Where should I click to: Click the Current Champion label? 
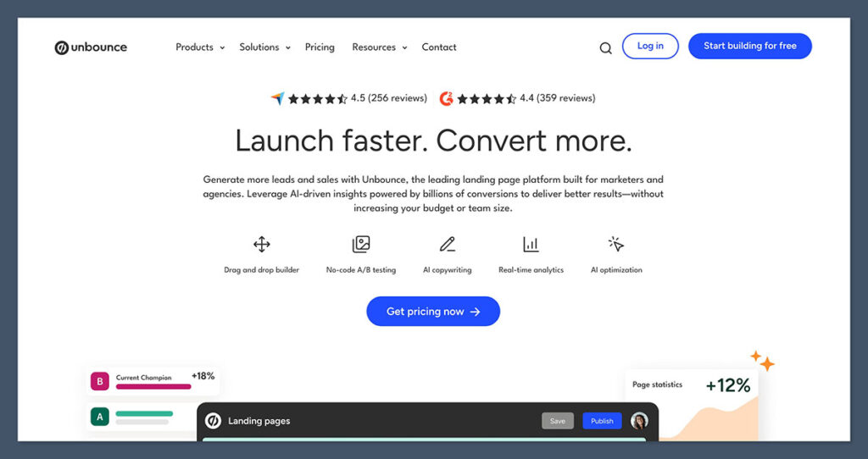[143, 378]
